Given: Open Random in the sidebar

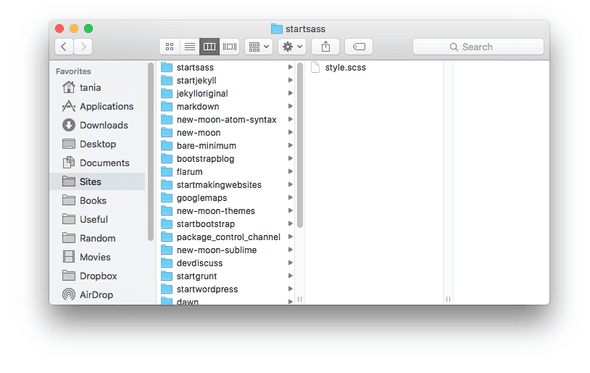Looking at the screenshot, I should pos(97,238).
